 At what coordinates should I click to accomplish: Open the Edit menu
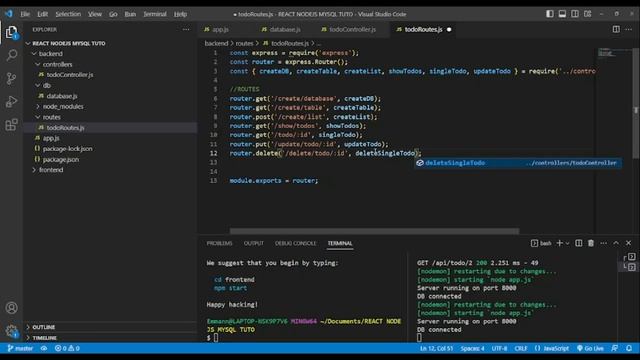click(42, 14)
